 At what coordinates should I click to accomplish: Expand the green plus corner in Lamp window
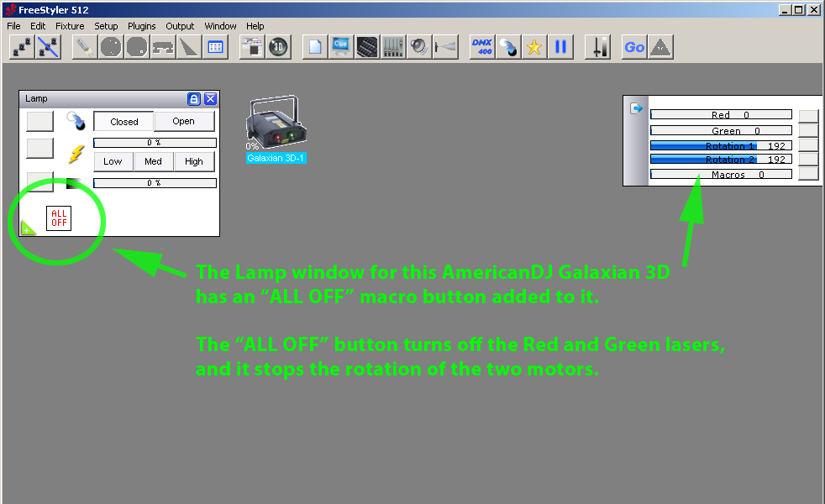coord(28,228)
